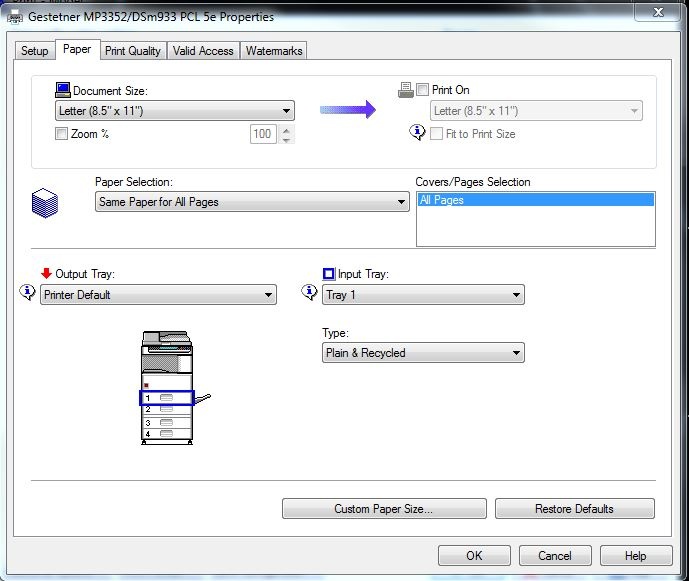Viewport: 689px width, 581px height.
Task: Close the Properties dialog
Action: 658,12
